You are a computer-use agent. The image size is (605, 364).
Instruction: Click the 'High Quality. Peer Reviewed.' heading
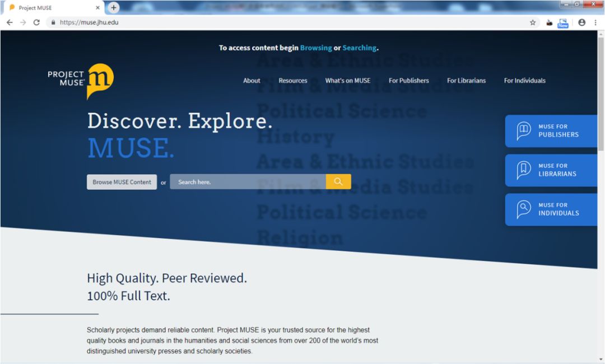coord(167,278)
